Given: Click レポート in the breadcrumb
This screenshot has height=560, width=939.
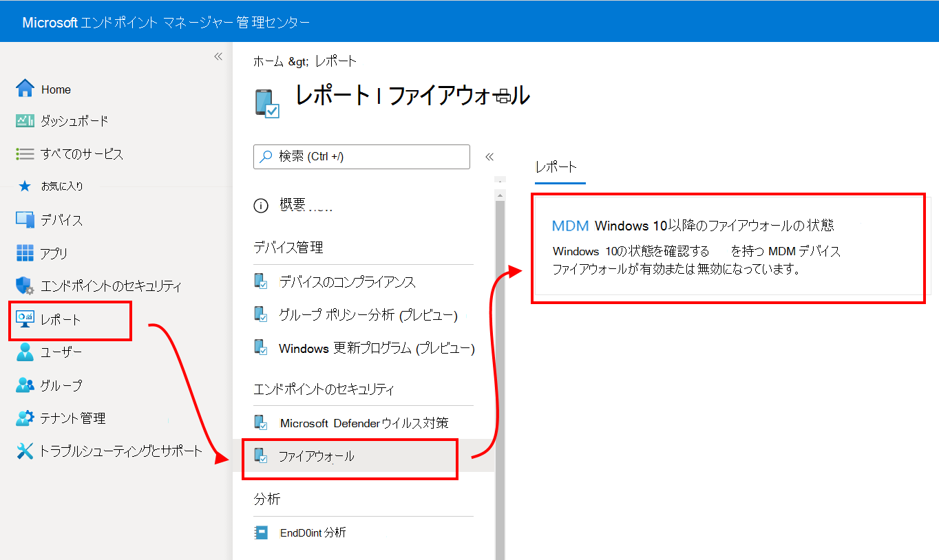Looking at the screenshot, I should click(x=336, y=61).
